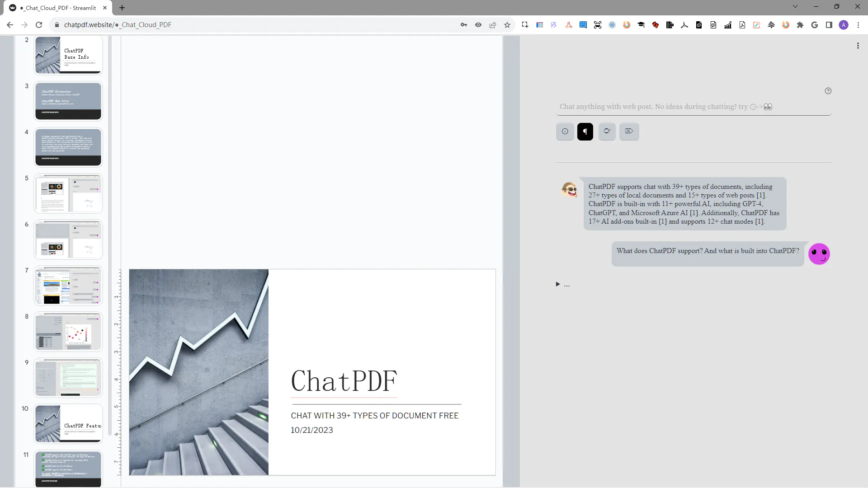Click the graduation cap extension icon
The height and width of the screenshot is (488, 868).
click(x=641, y=25)
